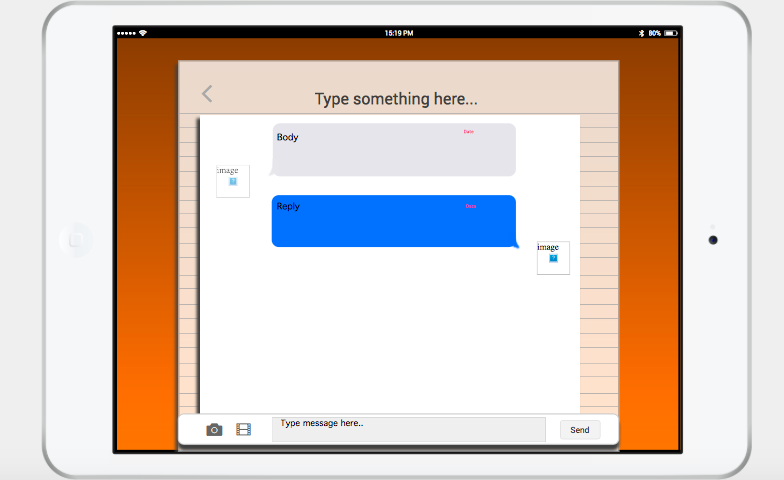Select the blue Reply message bubble
Image resolution: width=784 pixels, height=480 pixels.
[x=394, y=221]
